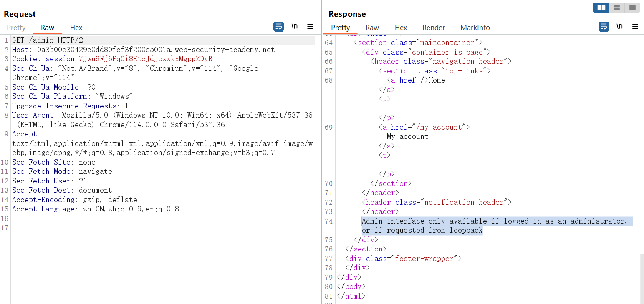Click the div class="footer-wrapper" line
The height and width of the screenshot is (304, 644).
403,259
